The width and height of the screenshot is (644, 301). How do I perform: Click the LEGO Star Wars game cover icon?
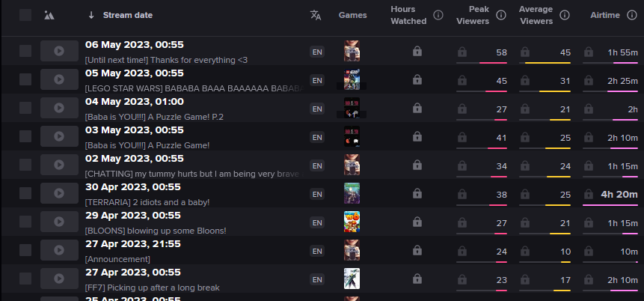[352, 80]
